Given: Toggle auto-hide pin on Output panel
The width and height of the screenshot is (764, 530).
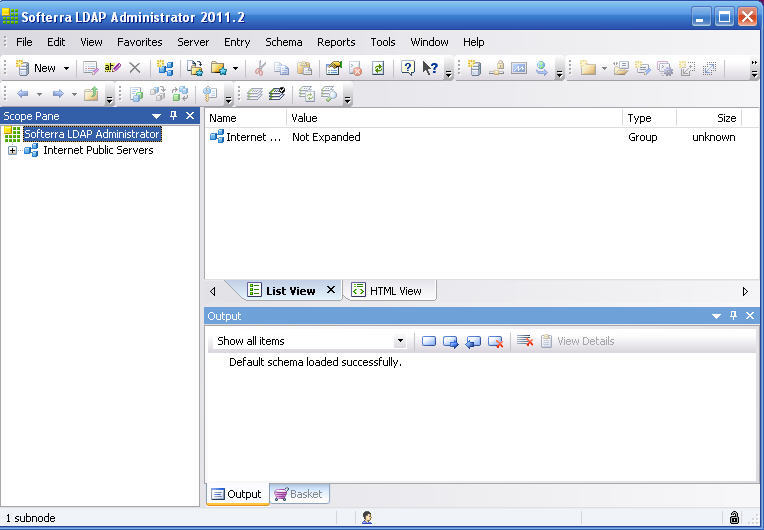Looking at the screenshot, I should tap(733, 316).
